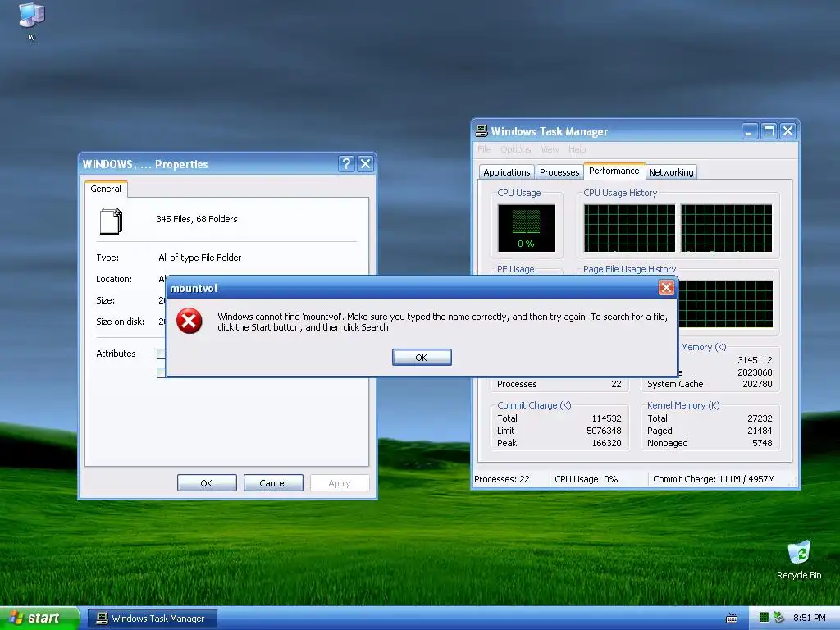Click Windows Task Manager taskbar button
This screenshot has width=840, height=630.
point(152,619)
